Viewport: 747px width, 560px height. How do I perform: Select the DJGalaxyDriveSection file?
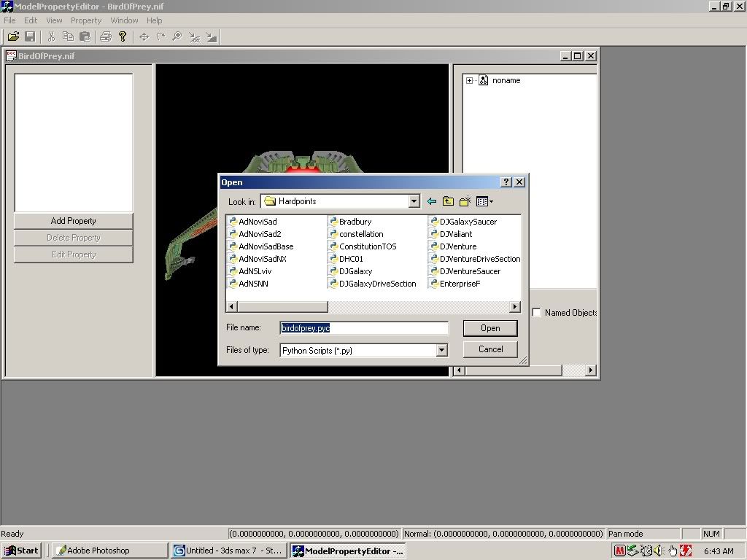coord(373,284)
